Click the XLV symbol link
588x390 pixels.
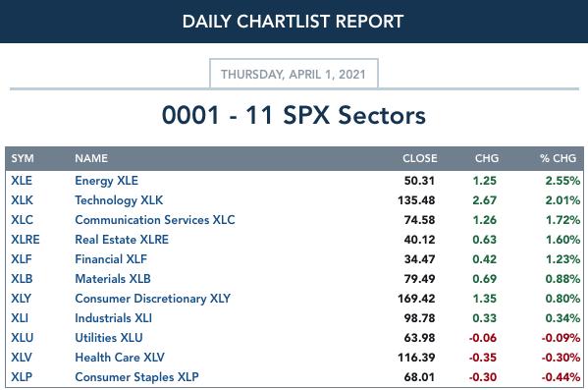tap(22, 358)
